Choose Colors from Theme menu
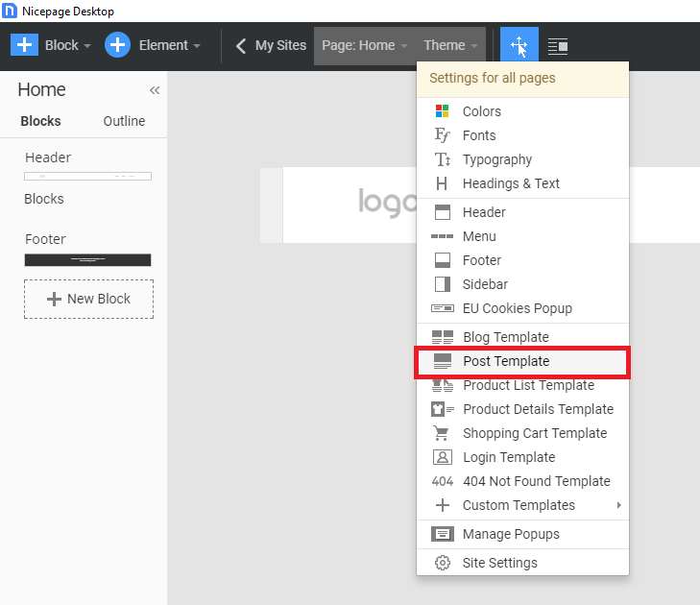Screen dimensions: 700x605 (x=522, y=111)
